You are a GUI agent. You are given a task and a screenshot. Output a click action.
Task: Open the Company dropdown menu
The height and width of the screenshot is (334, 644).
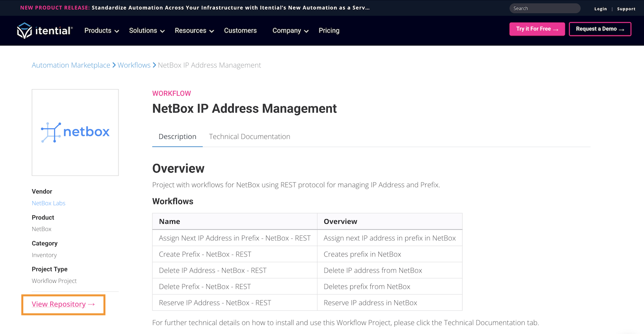[290, 31]
